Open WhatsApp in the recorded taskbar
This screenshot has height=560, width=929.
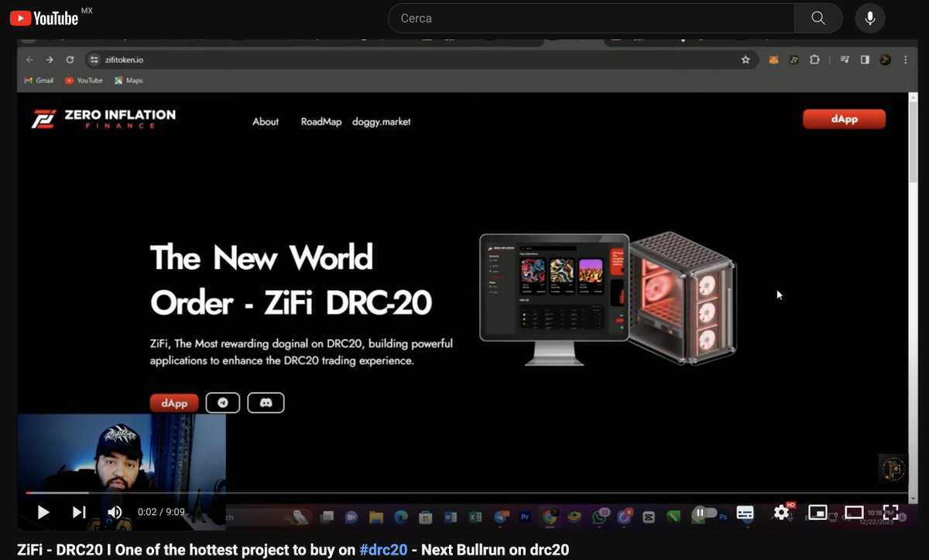coord(599,516)
